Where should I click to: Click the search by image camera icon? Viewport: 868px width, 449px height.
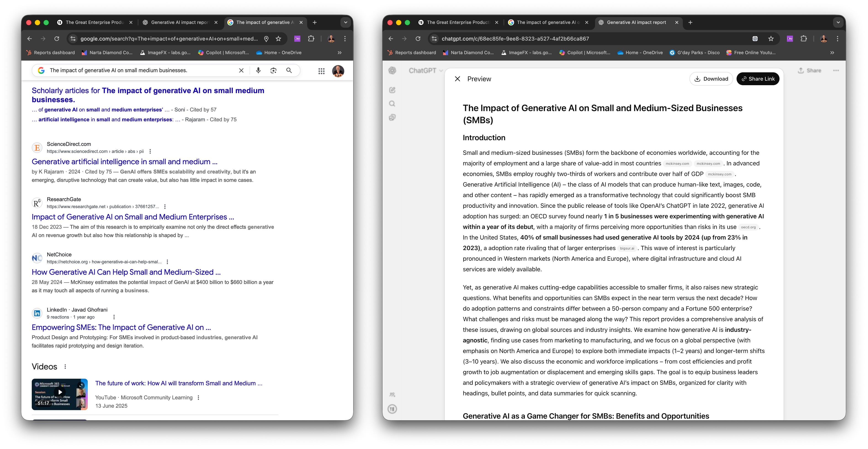pyautogui.click(x=273, y=70)
